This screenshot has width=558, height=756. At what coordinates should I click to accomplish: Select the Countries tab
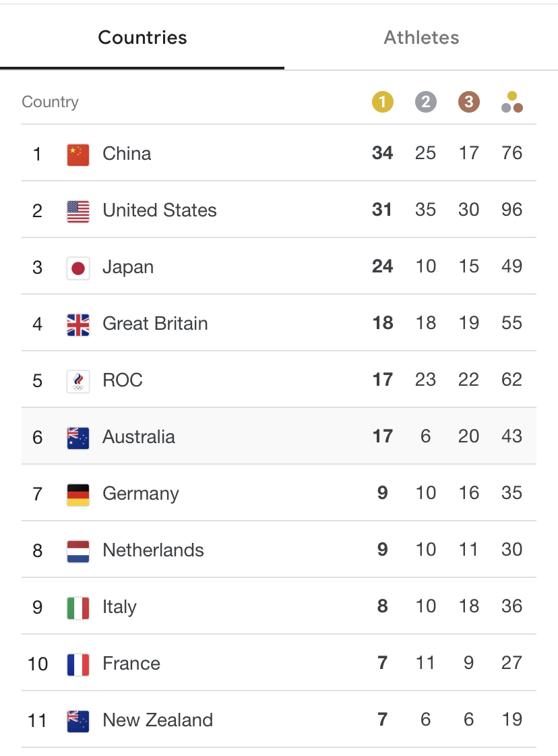(142, 38)
